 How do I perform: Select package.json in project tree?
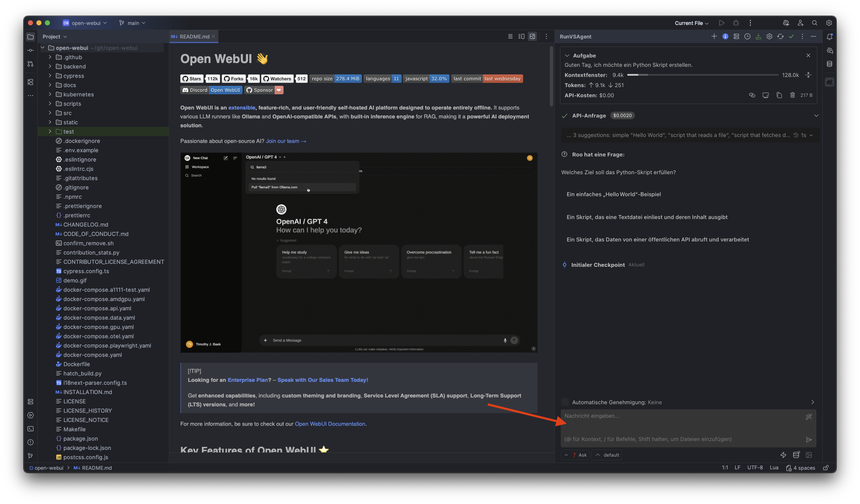pyautogui.click(x=80, y=438)
